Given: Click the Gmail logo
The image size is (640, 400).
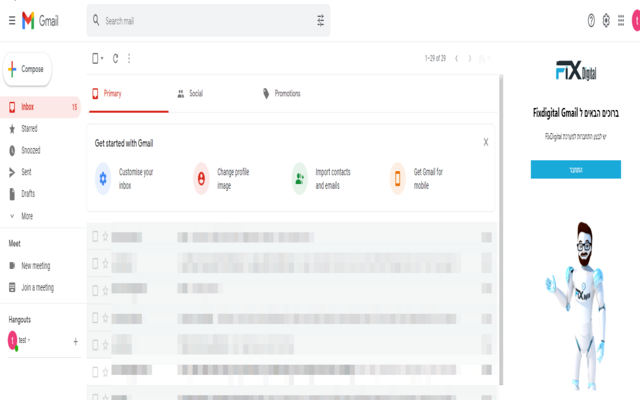Looking at the screenshot, I should coord(40,20).
